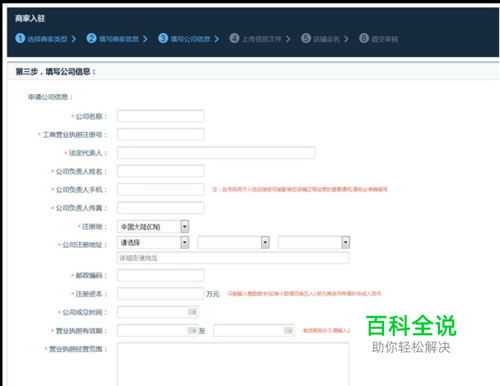The height and width of the screenshot is (386, 500).
Task: Go to 选择商家类型 step label
Action: coord(47,39)
